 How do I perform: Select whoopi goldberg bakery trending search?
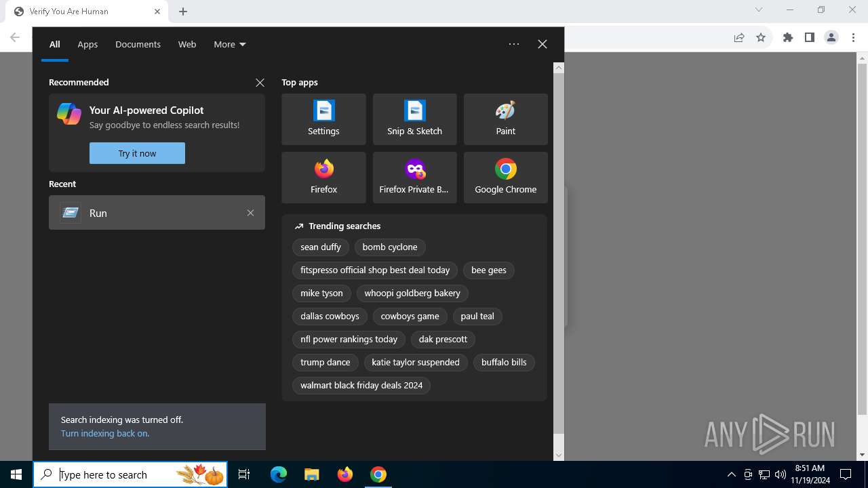click(x=412, y=293)
